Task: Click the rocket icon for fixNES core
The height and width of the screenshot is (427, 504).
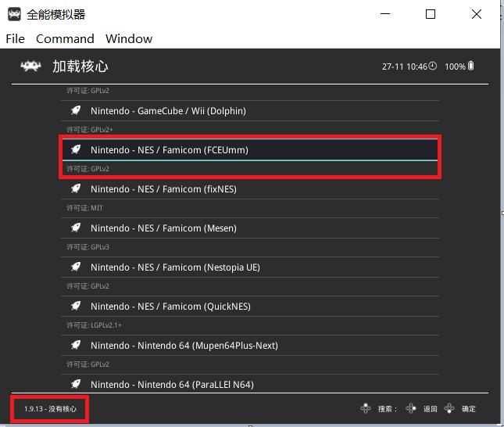Action: pos(76,188)
